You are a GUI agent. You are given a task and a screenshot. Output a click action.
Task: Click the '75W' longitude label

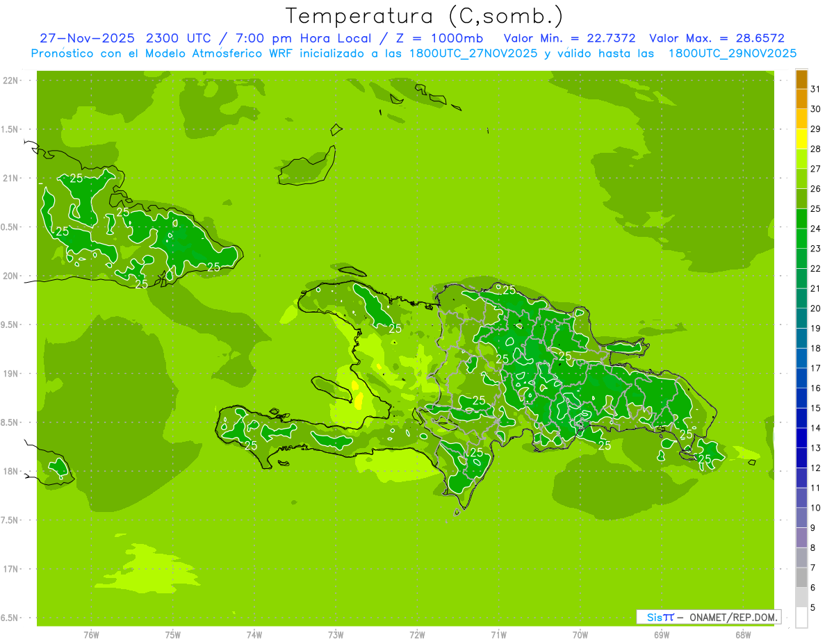(172, 635)
